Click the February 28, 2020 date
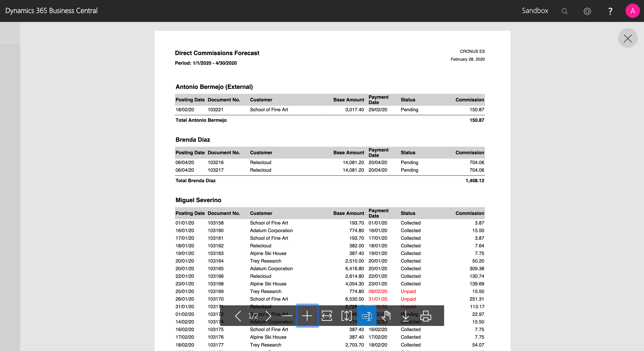 tap(467, 59)
